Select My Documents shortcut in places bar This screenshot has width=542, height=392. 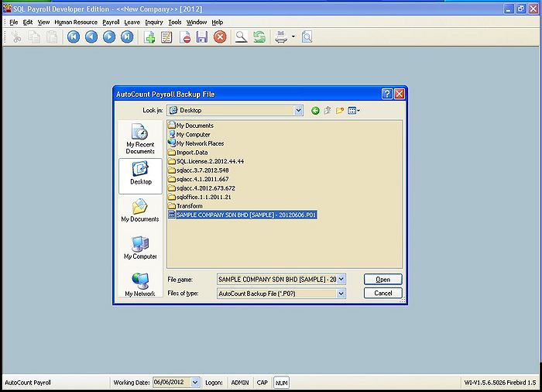point(140,211)
